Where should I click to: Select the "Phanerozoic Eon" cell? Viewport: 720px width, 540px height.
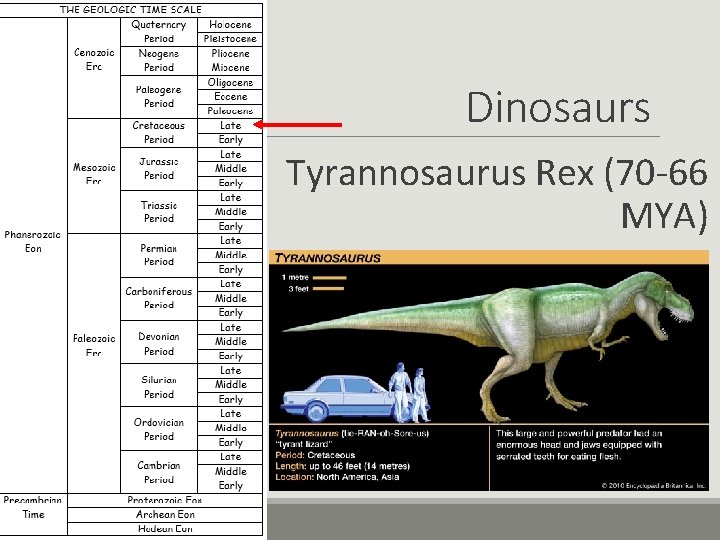tap(33, 255)
